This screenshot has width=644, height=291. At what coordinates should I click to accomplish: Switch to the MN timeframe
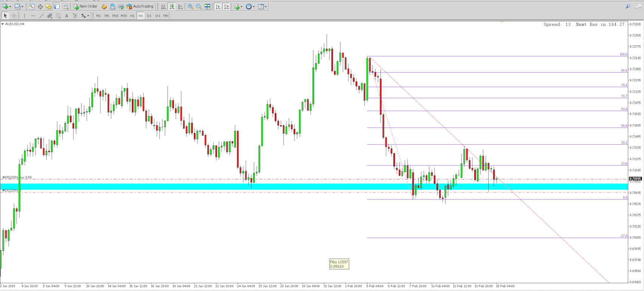[166, 15]
